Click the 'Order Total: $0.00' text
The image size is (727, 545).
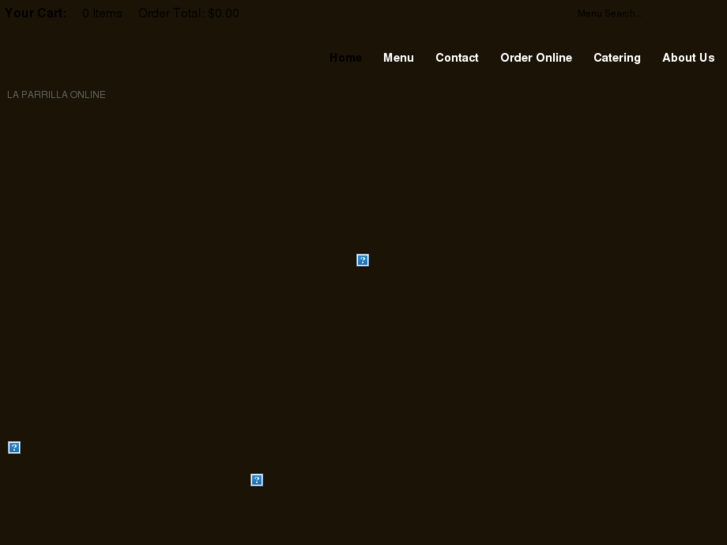pos(189,13)
